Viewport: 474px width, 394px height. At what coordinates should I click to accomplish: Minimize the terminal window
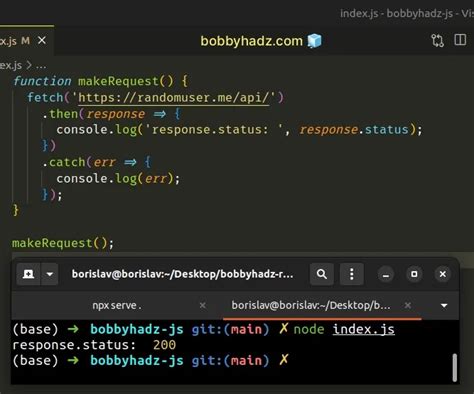click(386, 274)
